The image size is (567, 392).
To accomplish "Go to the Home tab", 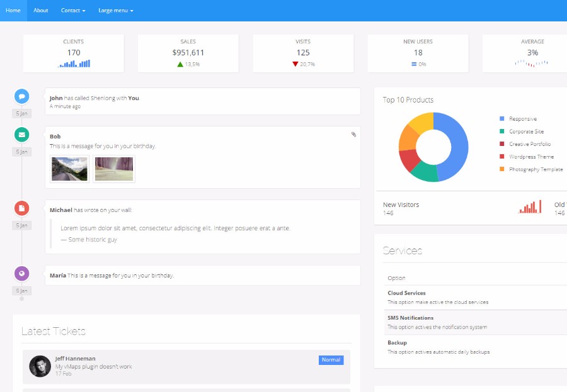I will tap(13, 11).
